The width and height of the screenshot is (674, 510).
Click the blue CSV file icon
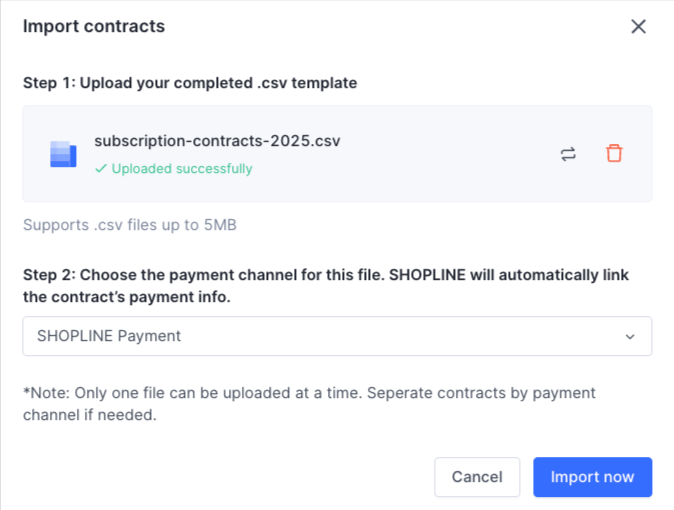coord(63,154)
